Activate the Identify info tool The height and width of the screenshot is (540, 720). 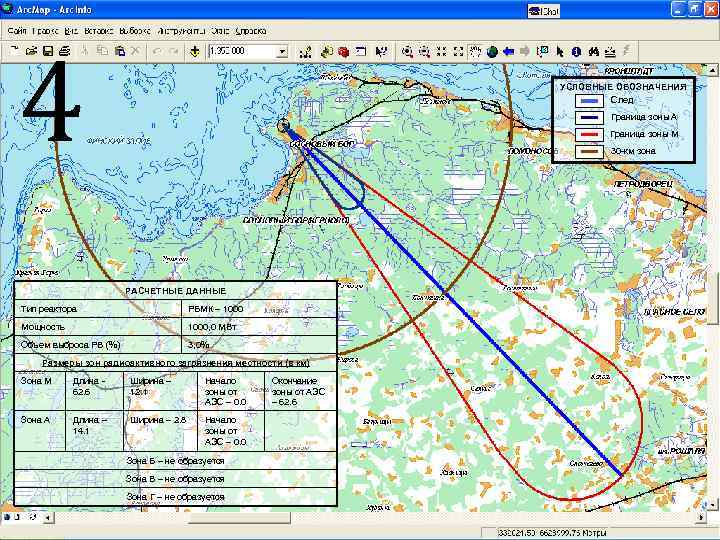[577, 52]
